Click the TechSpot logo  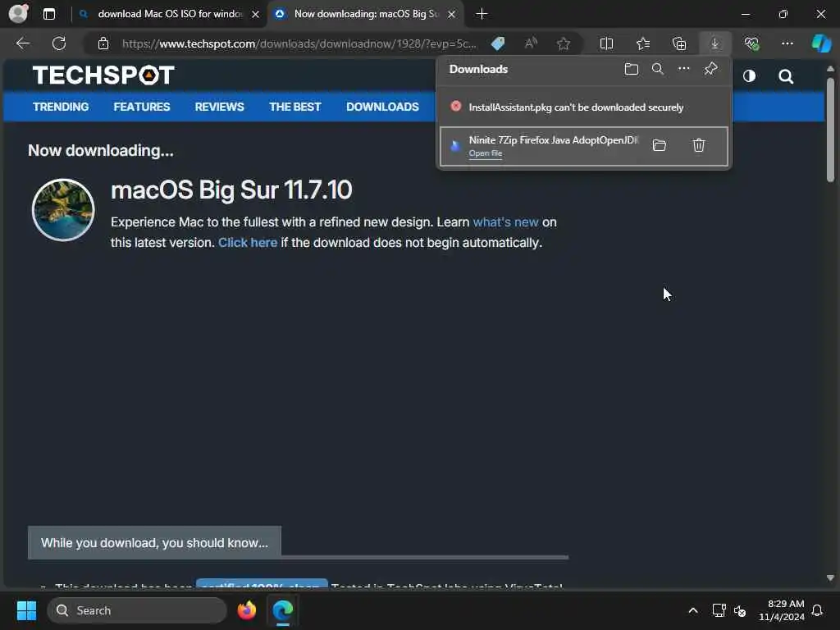coord(103,75)
